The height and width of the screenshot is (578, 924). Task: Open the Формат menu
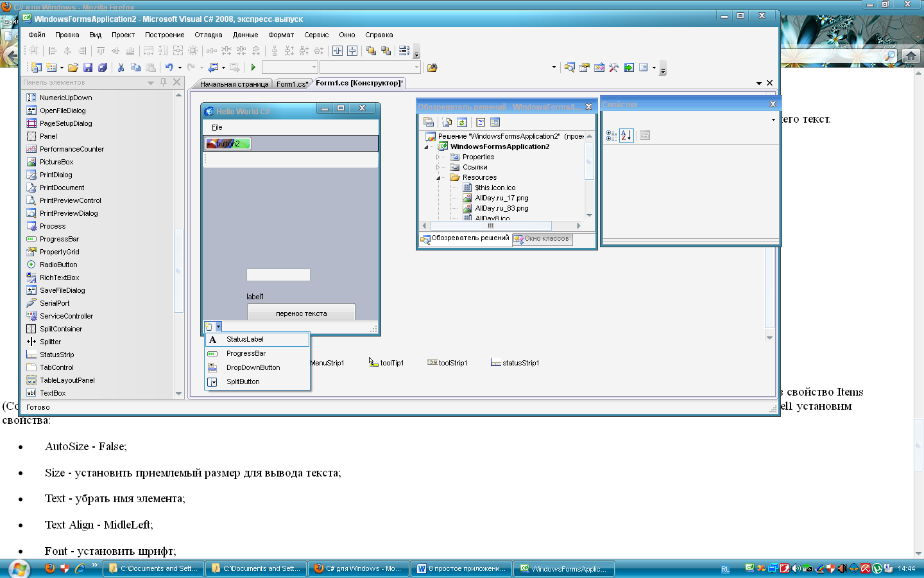point(281,35)
